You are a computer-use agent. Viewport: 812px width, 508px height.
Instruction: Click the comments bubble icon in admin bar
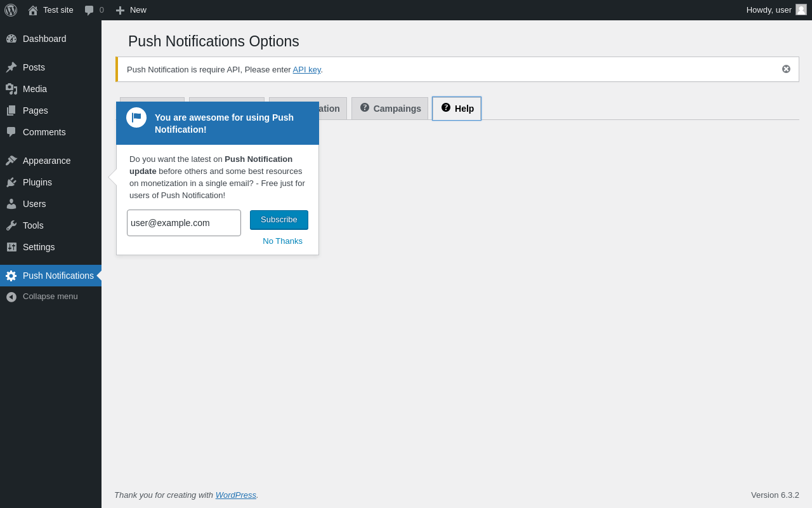point(89,10)
